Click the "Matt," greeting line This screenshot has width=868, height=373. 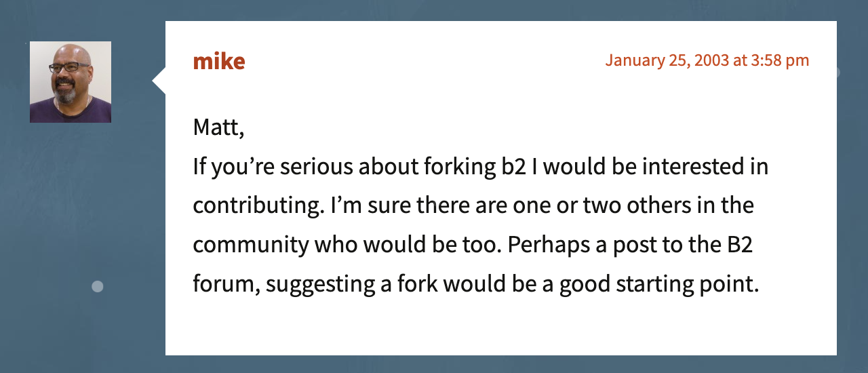218,127
